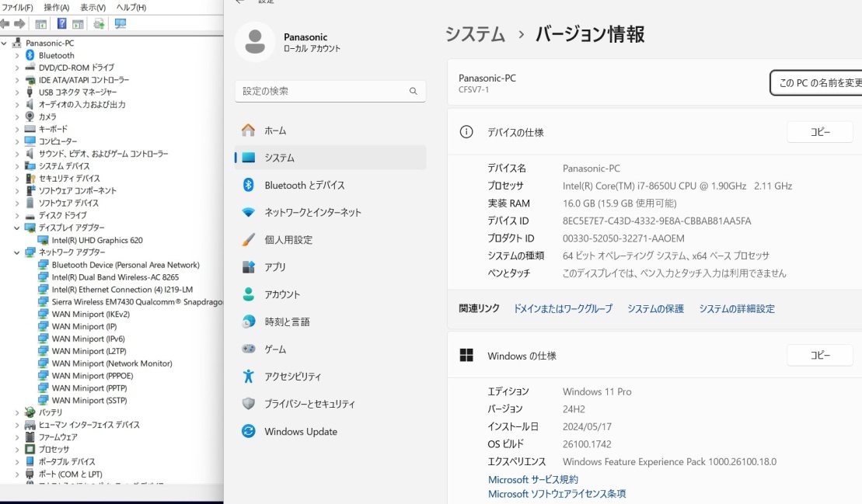Open 個人用設定 settings
The width and height of the screenshot is (862, 504).
click(x=330, y=240)
